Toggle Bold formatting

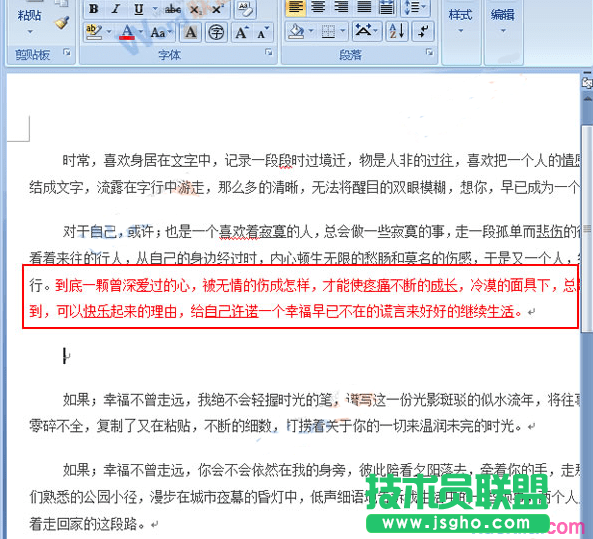[x=94, y=9]
